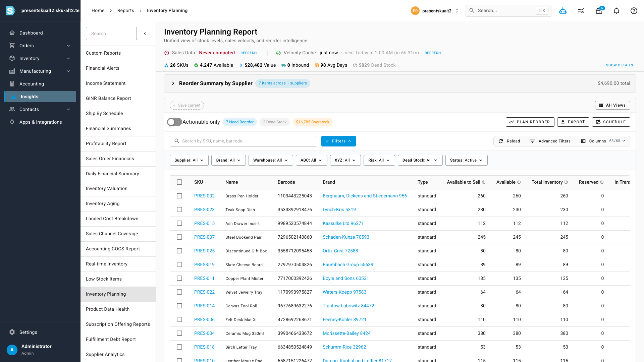This screenshot has height=362, width=644.
Task: Open the Lynch-Kris 5319 brand link
Action: [339, 210]
